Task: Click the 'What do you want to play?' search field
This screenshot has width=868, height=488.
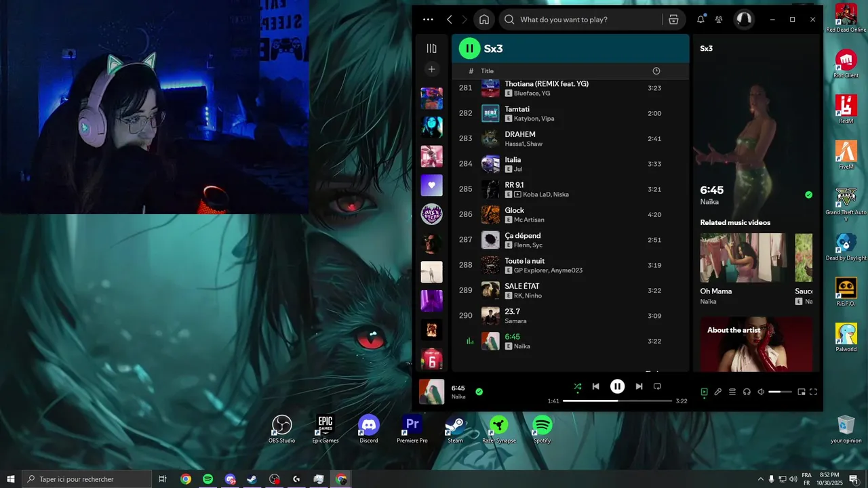Action: pyautogui.click(x=580, y=20)
